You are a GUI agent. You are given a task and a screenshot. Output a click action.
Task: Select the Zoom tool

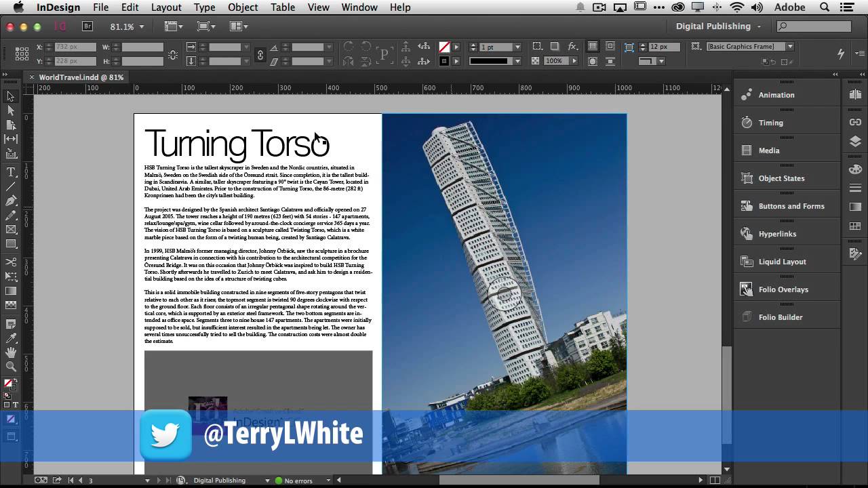pyautogui.click(x=11, y=367)
